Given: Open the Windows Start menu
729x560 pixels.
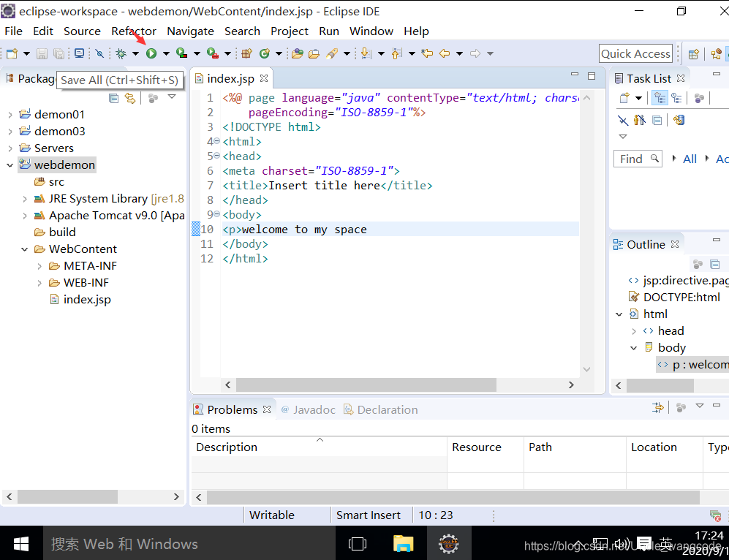Looking at the screenshot, I should tap(21, 543).
